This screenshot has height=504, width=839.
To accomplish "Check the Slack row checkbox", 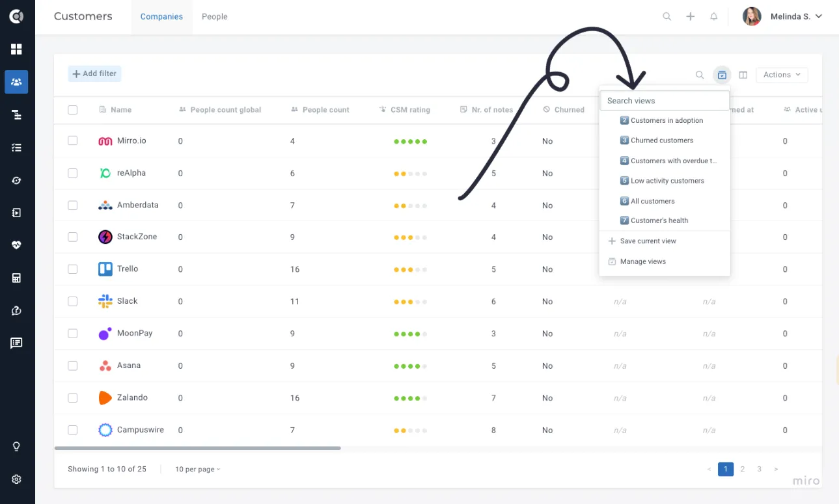I will tap(72, 301).
